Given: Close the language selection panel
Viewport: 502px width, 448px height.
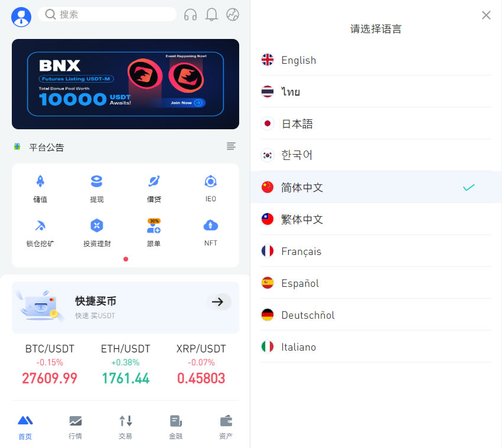Looking at the screenshot, I should tap(486, 15).
